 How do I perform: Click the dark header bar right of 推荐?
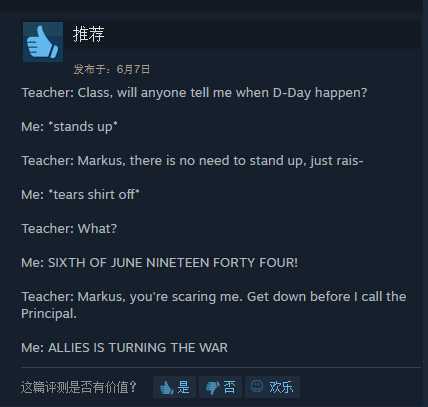[262, 35]
